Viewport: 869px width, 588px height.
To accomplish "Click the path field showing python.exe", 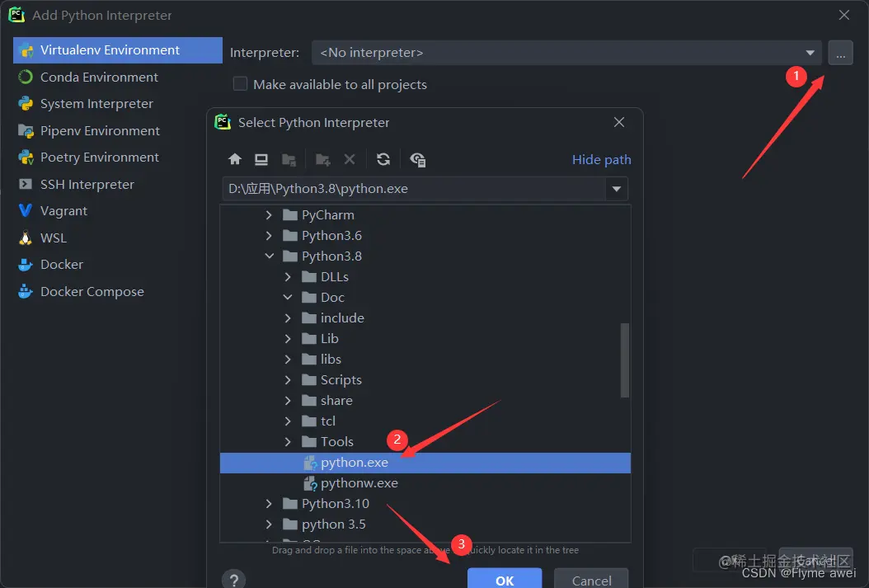I will [x=415, y=189].
